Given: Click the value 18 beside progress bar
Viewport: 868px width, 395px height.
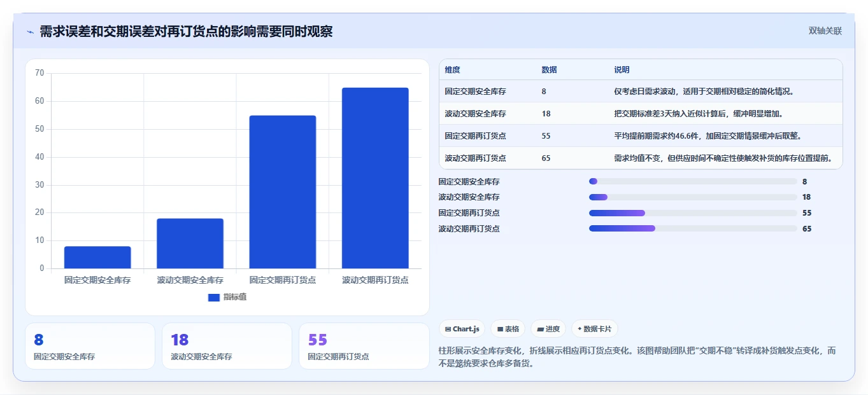Looking at the screenshot, I should click(x=807, y=197).
